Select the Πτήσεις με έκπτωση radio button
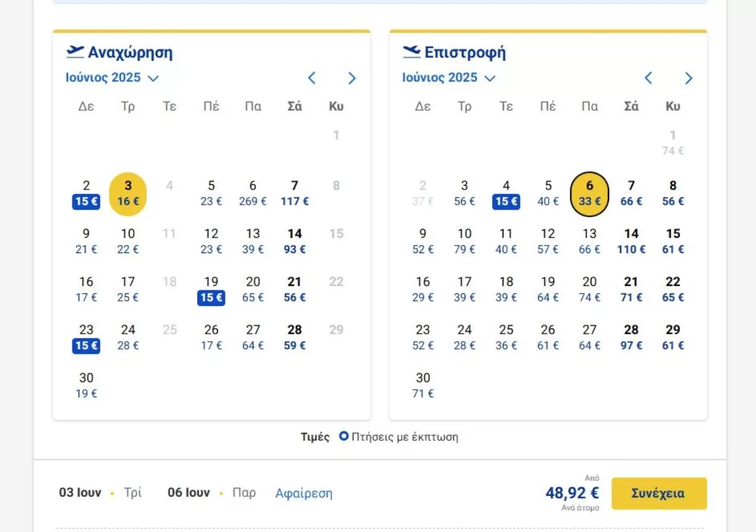756x532 pixels. click(344, 436)
